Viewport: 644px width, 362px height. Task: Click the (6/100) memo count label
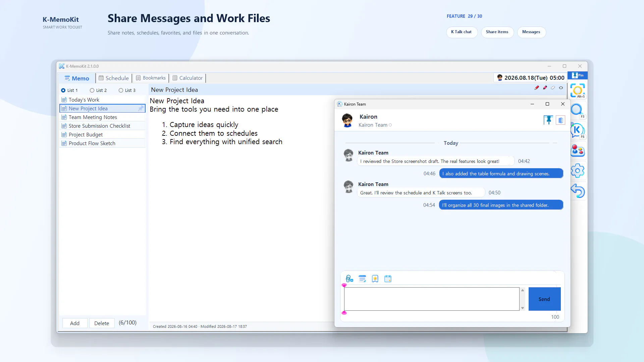point(127,322)
